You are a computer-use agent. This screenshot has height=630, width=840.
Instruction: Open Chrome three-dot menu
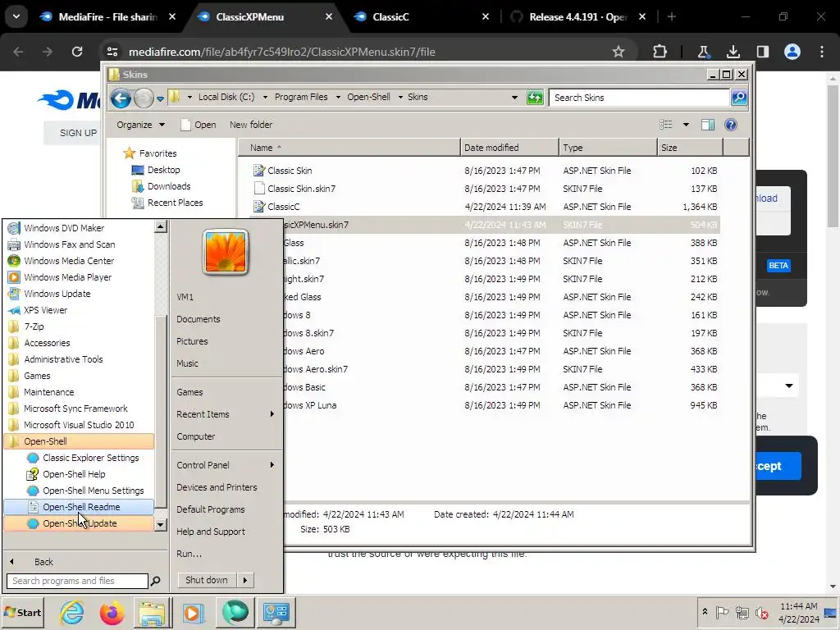(x=822, y=52)
